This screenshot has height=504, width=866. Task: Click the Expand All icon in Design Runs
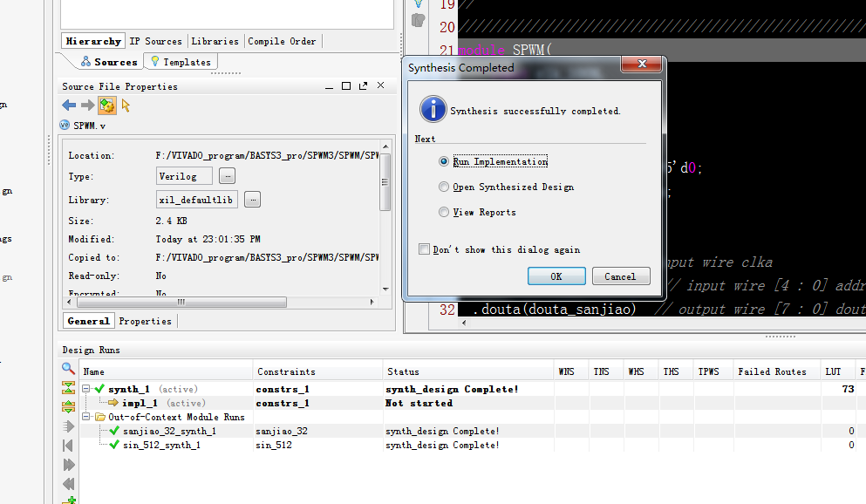click(68, 406)
